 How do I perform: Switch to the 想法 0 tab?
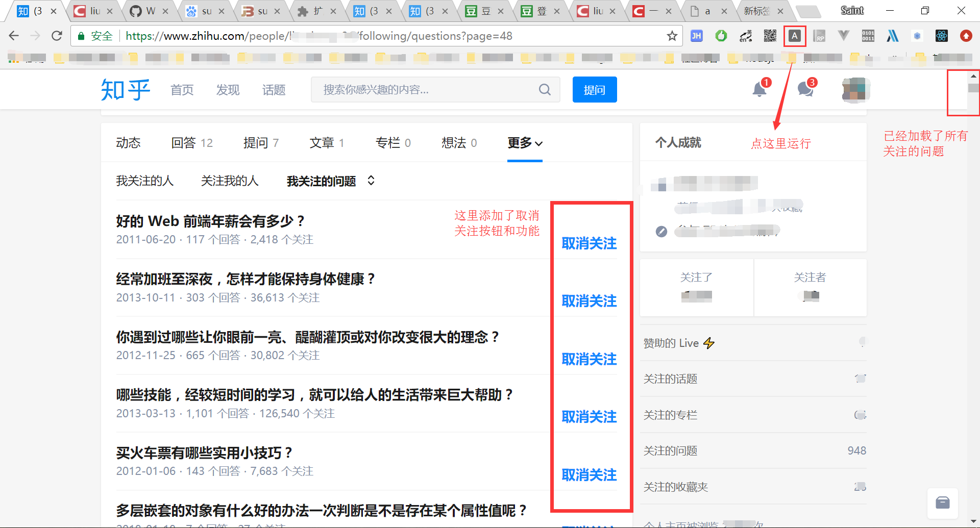pyautogui.click(x=459, y=143)
